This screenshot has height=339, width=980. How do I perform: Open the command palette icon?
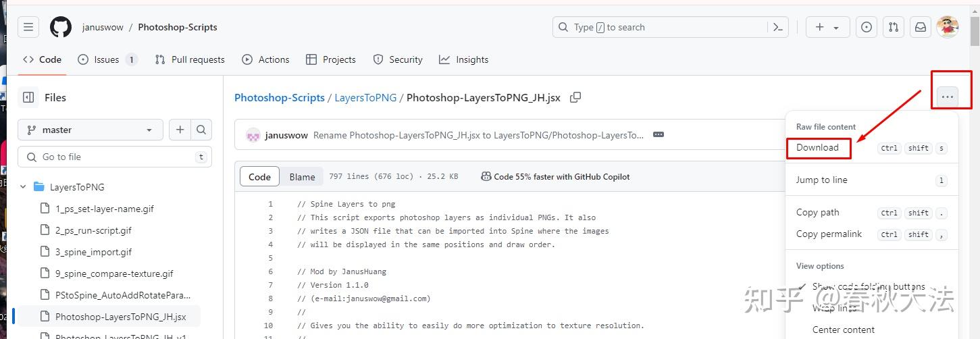pos(777,27)
